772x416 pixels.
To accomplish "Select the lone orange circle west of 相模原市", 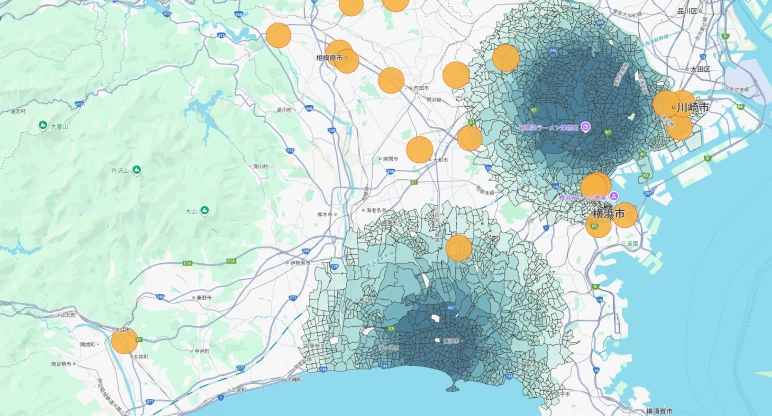I will coord(278,36).
